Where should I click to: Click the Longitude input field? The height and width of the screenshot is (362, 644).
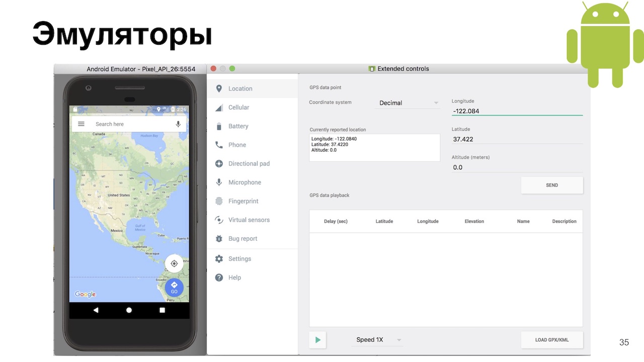(517, 111)
